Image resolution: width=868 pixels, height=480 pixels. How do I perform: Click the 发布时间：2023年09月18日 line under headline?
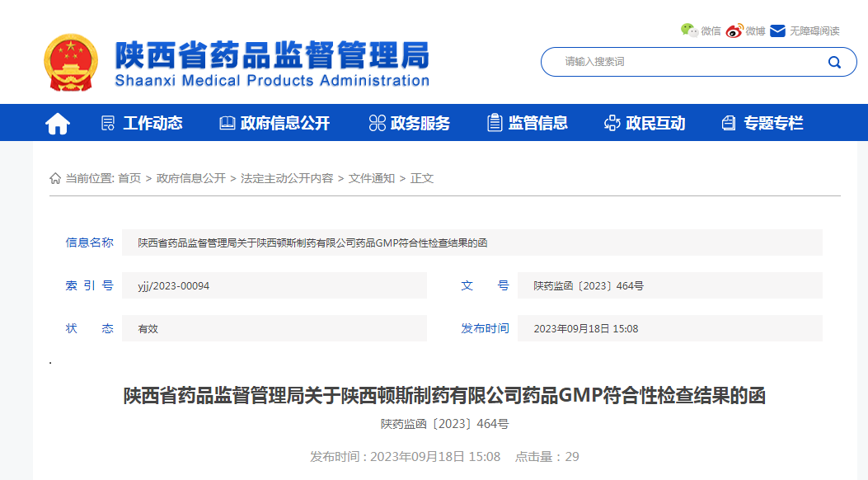click(x=406, y=457)
